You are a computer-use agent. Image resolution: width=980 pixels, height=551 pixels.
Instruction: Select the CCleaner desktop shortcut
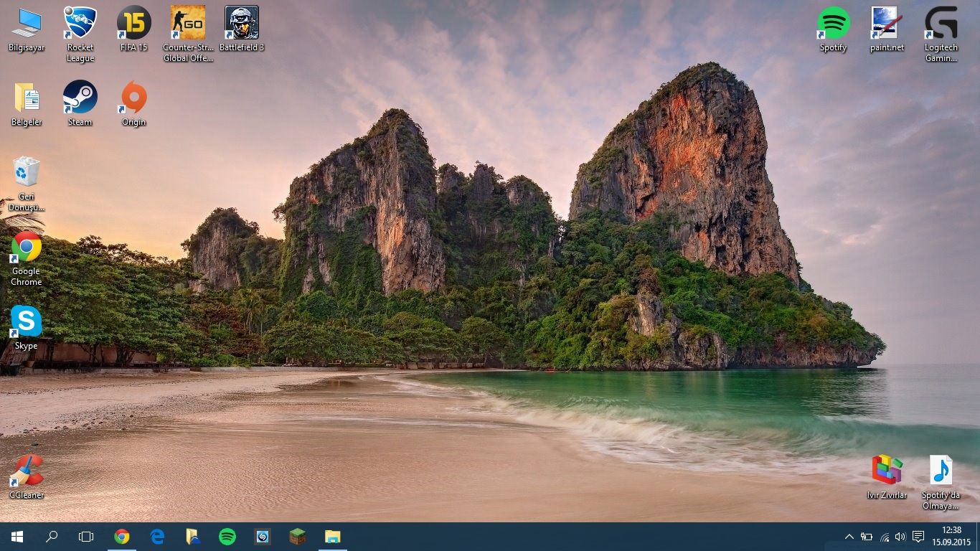(27, 477)
